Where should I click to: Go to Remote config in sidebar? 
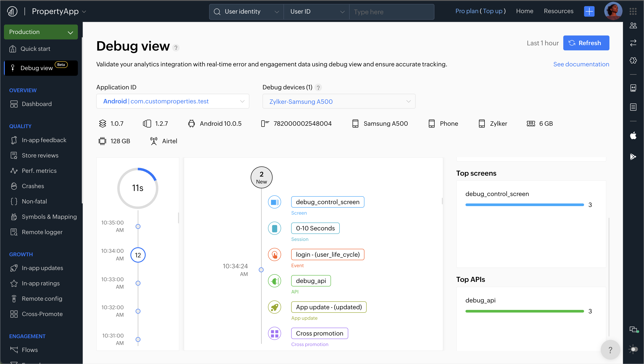click(x=42, y=299)
